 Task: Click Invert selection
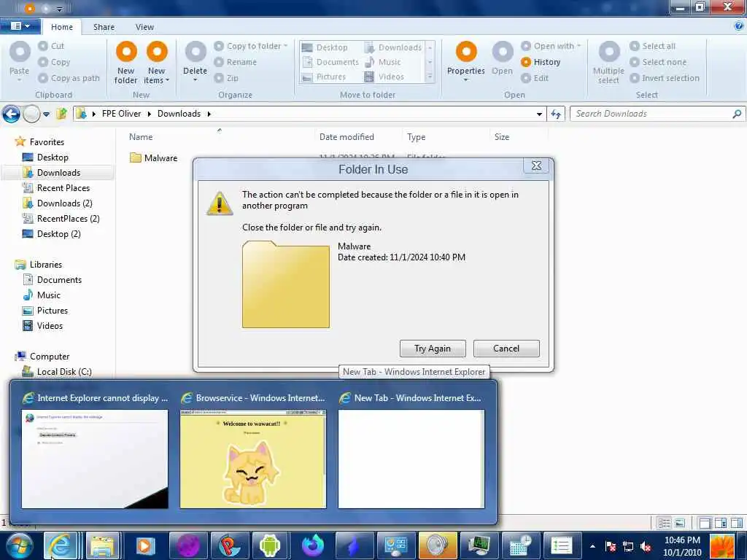click(x=665, y=78)
